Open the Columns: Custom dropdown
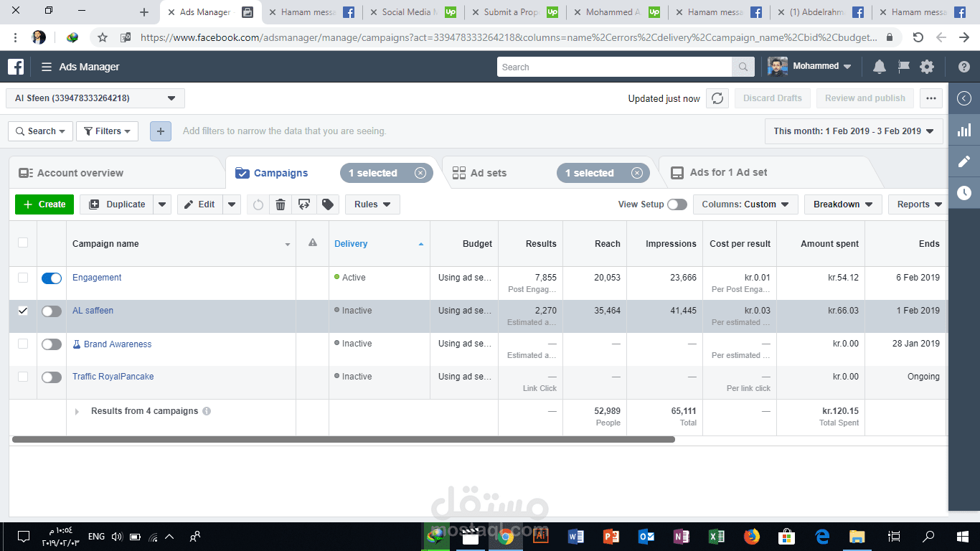Screen dimensions: 980x551 (745, 204)
